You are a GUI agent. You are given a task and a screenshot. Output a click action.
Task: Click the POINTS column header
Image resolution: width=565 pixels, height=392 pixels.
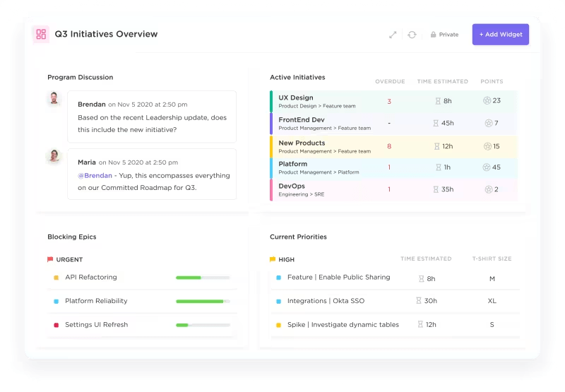click(492, 81)
